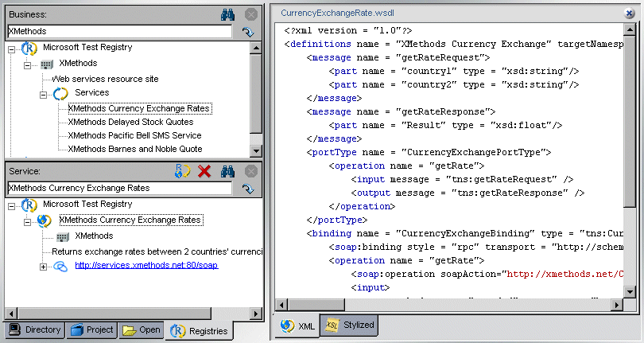This screenshot has height=343, width=644.
Task: Select Web services resource site description
Action: click(105, 79)
